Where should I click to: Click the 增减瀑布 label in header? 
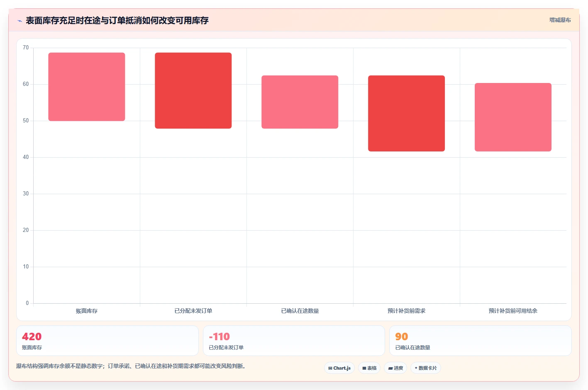coord(560,20)
